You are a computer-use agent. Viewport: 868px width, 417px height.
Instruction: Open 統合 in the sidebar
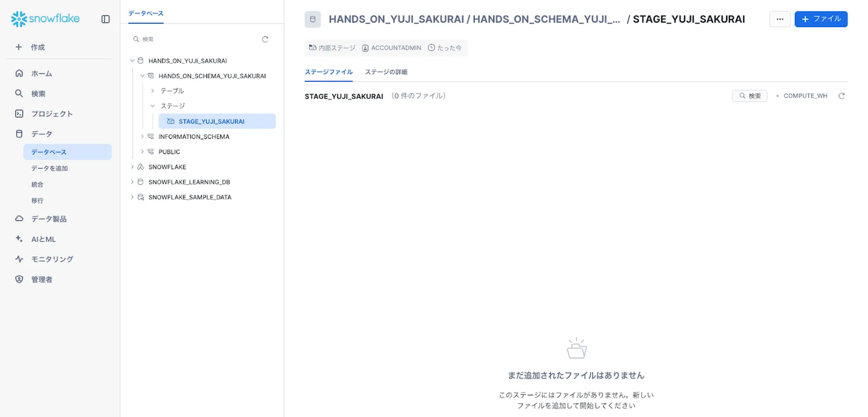pyautogui.click(x=37, y=184)
